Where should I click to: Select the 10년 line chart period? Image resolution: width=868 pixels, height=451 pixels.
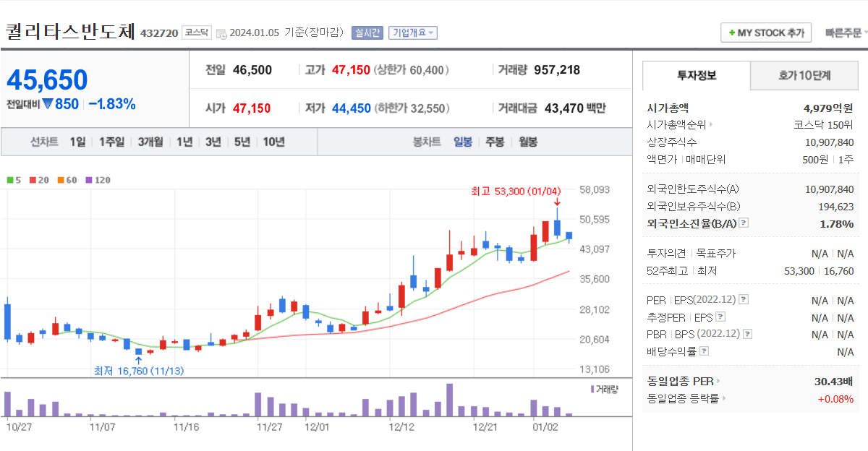pos(273,142)
